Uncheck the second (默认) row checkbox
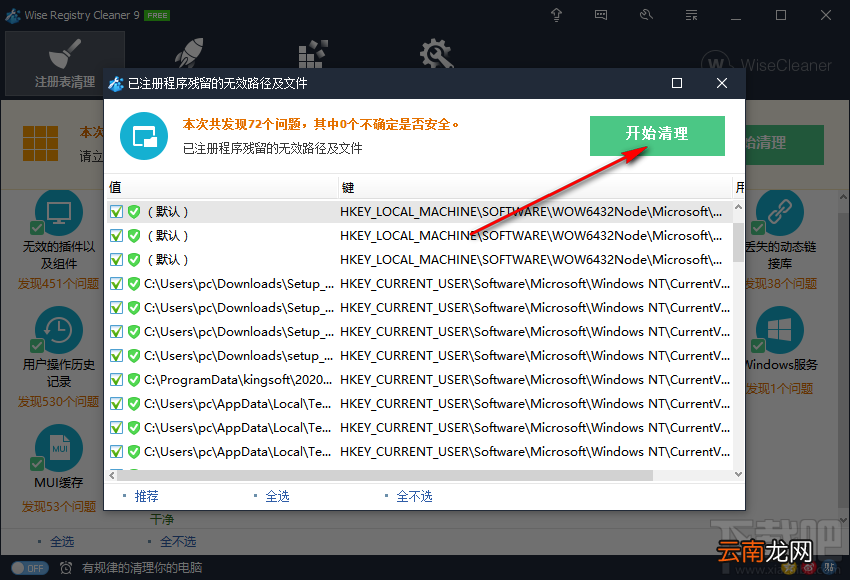Image resolution: width=850 pixels, height=580 pixels. [x=116, y=235]
